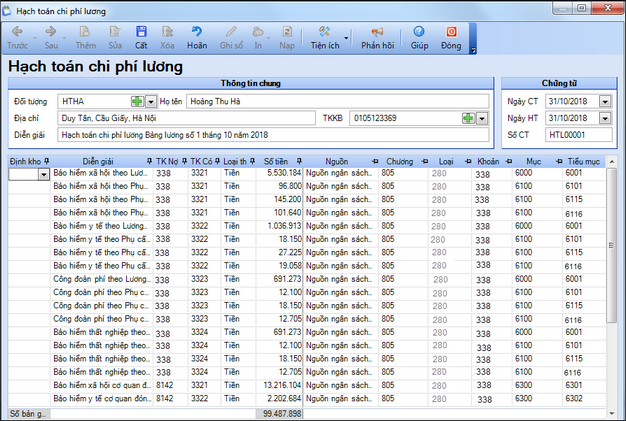Add new Đối tượng with green plus
626x421 pixels.
(x=137, y=101)
